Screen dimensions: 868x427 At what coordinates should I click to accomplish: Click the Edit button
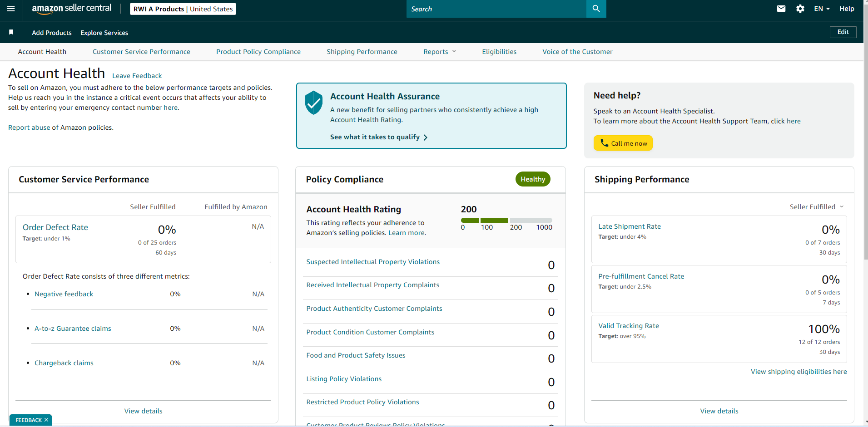point(843,32)
